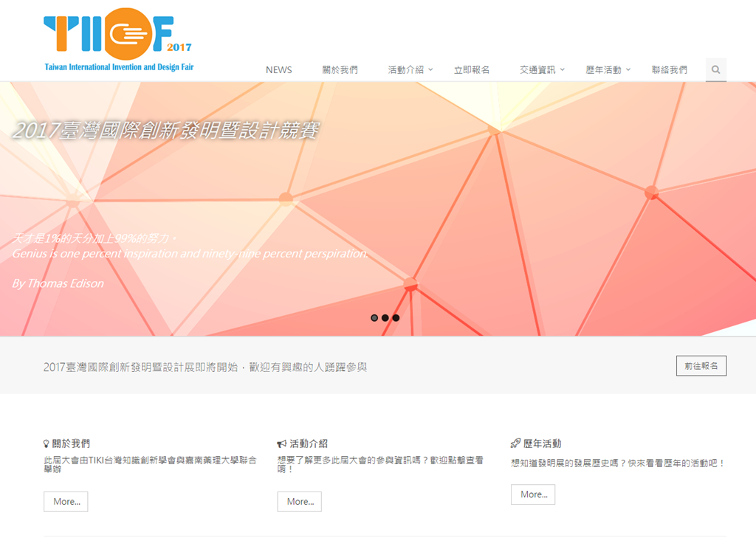Click the rocket icon beside 歷年活動

click(x=515, y=444)
